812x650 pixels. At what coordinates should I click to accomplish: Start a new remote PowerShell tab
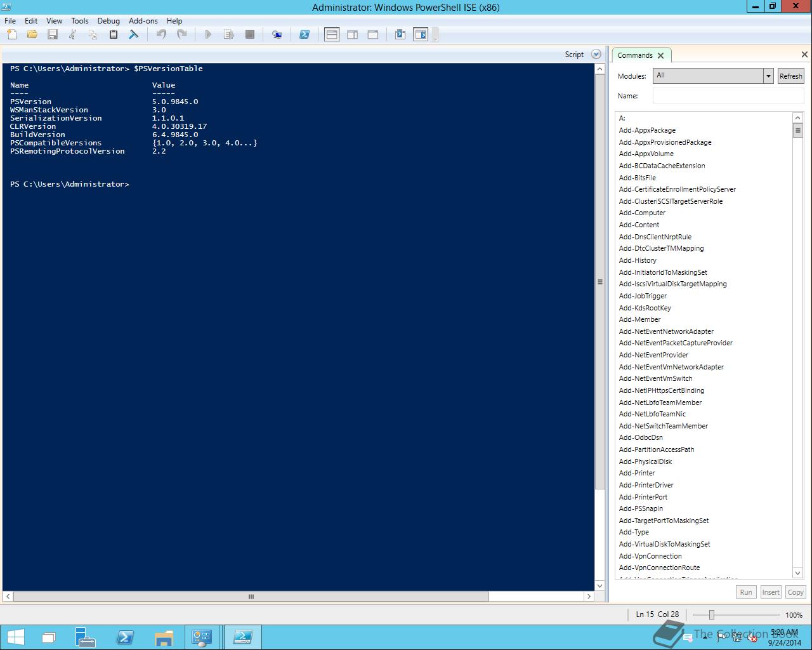click(x=277, y=34)
